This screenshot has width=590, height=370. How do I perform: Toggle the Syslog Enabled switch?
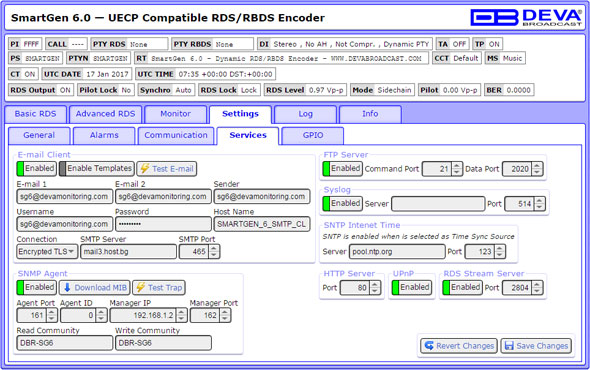343,204
